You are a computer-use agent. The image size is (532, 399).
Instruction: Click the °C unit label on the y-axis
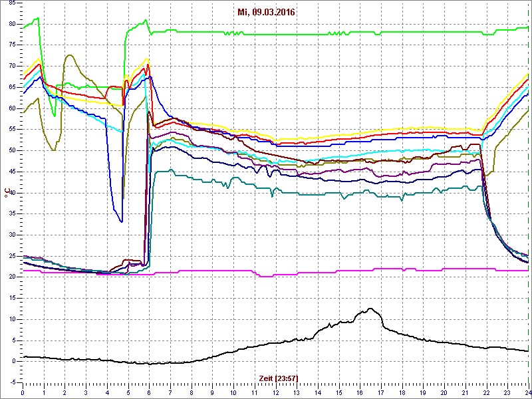point(7,193)
